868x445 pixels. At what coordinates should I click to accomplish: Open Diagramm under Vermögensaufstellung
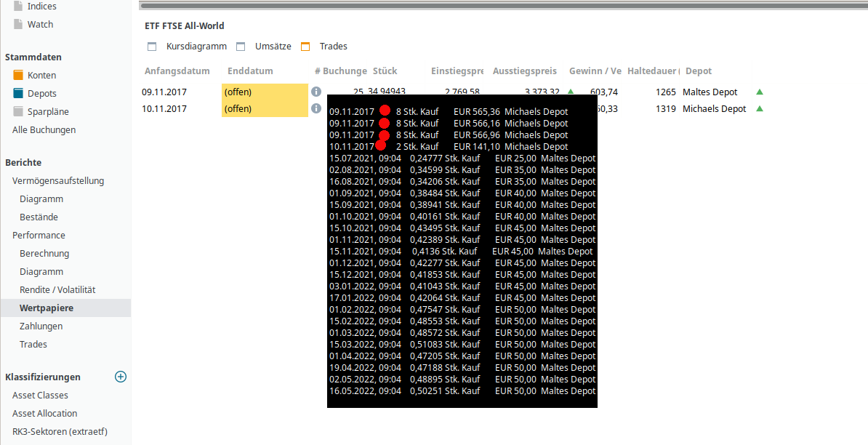[x=41, y=199]
